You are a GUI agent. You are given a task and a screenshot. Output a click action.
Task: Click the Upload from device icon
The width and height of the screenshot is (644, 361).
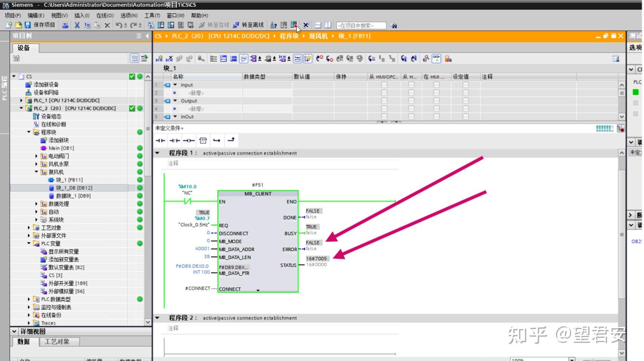coord(171,25)
